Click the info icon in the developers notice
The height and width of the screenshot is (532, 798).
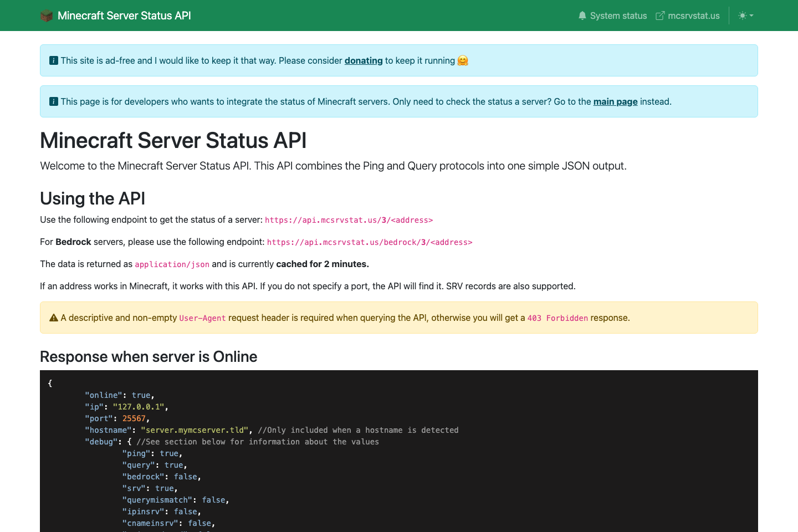coord(53,101)
